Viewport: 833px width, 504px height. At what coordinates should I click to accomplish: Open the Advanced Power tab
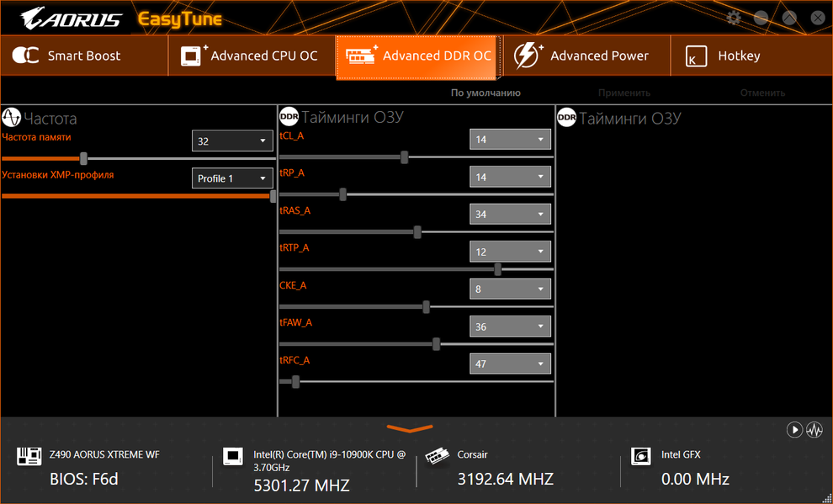point(586,56)
